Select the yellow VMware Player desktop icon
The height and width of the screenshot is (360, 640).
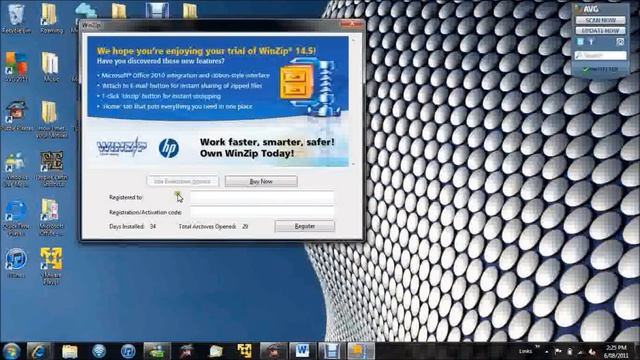[x=51, y=266]
